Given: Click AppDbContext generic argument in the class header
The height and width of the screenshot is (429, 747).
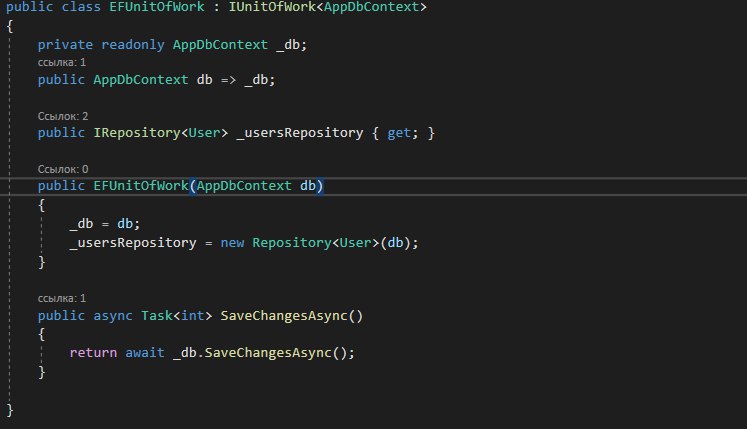Looking at the screenshot, I should (x=371, y=7).
